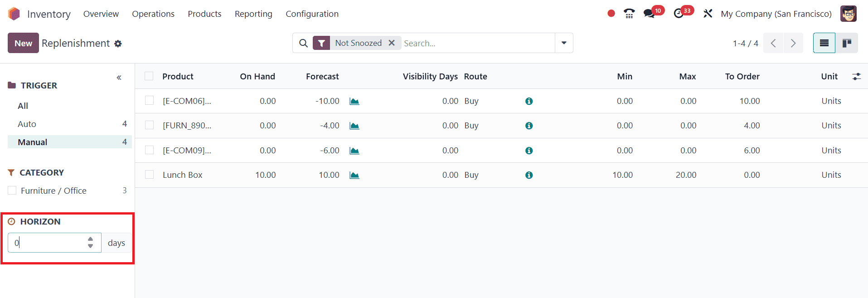Tick the Lunch Box row checkbox
Image resolution: width=868 pixels, height=298 pixels.
[149, 174]
